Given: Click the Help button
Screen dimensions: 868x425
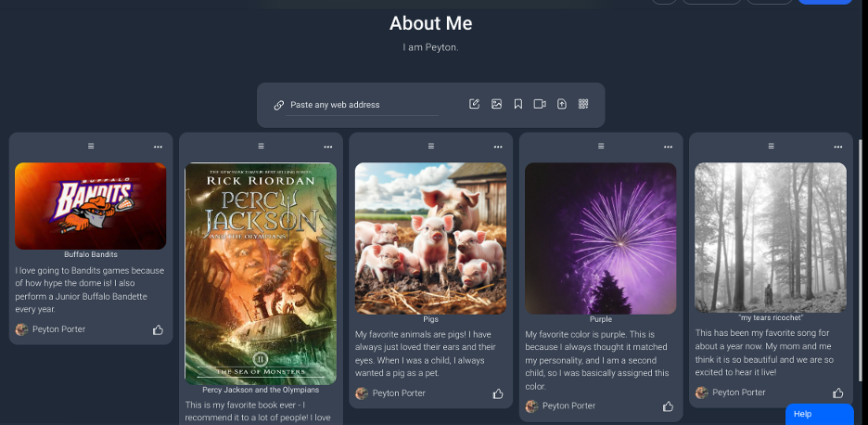Looking at the screenshot, I should click(819, 414).
